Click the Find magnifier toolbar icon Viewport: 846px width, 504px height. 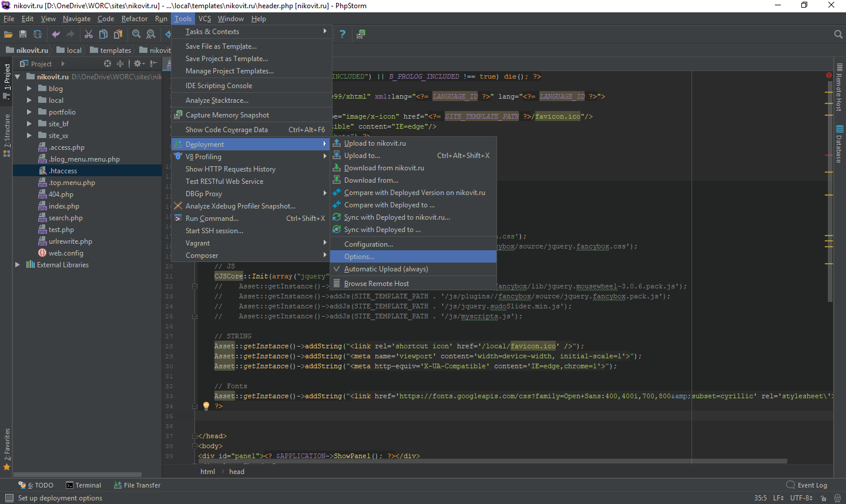[136, 34]
